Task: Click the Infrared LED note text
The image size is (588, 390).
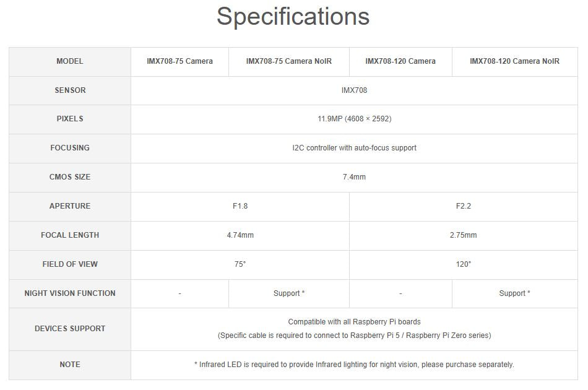Action: tap(354, 365)
